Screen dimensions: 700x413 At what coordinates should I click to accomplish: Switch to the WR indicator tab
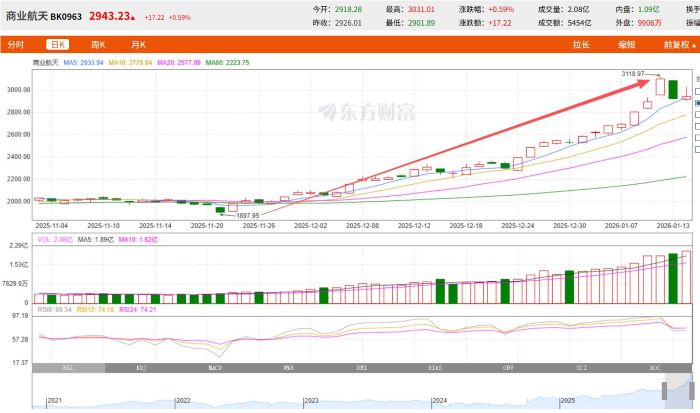(x=288, y=368)
